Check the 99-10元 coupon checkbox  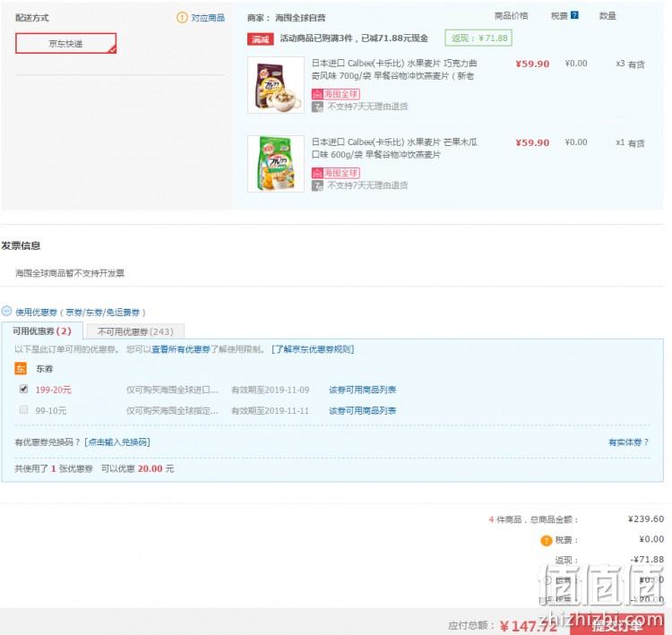pyautogui.click(x=23, y=409)
